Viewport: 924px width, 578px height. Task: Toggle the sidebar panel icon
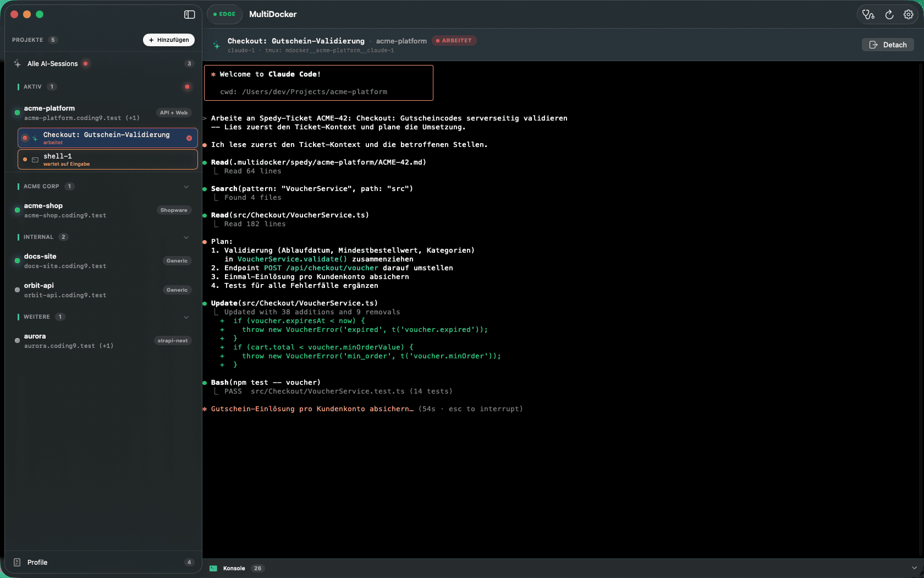point(189,14)
